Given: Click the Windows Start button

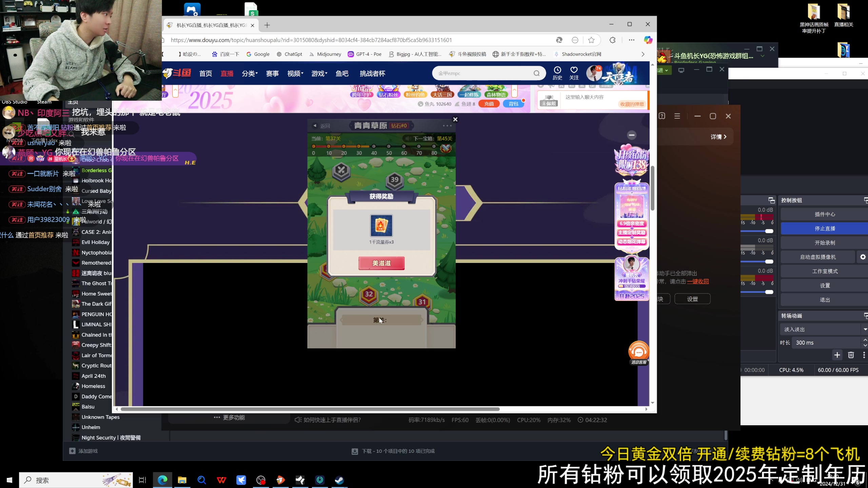Looking at the screenshot, I should point(9,480).
